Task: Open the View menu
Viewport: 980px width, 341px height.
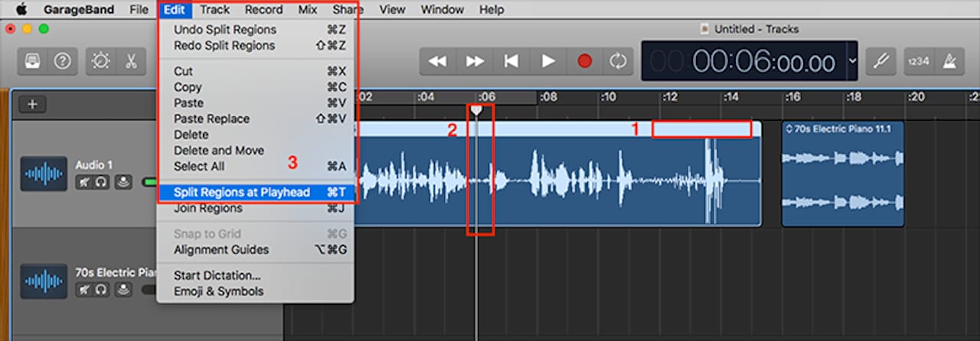Action: point(392,10)
